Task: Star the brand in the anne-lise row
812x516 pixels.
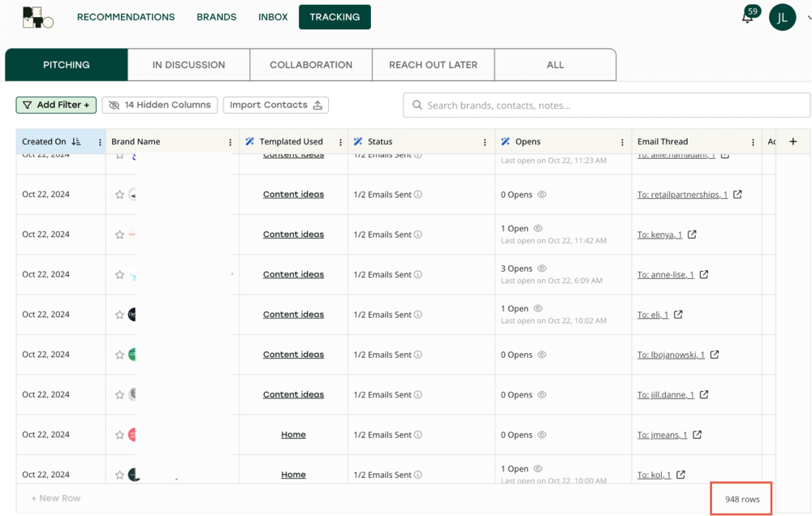Action: click(119, 275)
